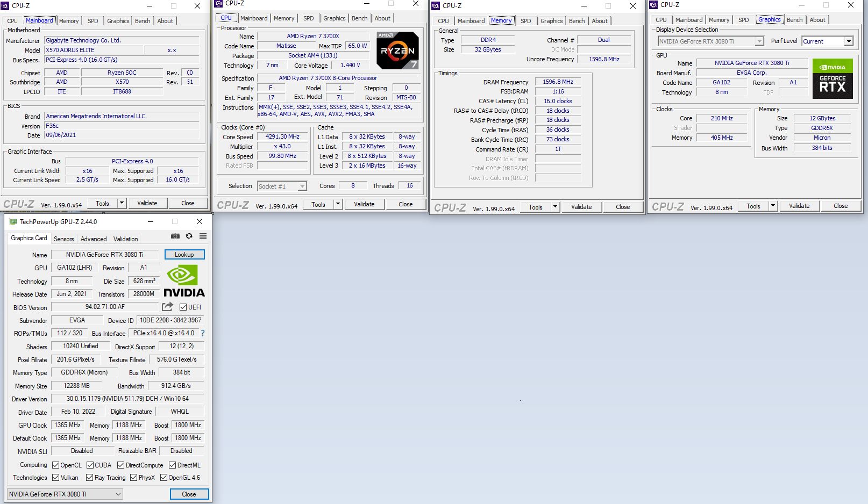Switch to Advanced tab in GPU-Z
The height and width of the screenshot is (504, 868).
click(94, 239)
